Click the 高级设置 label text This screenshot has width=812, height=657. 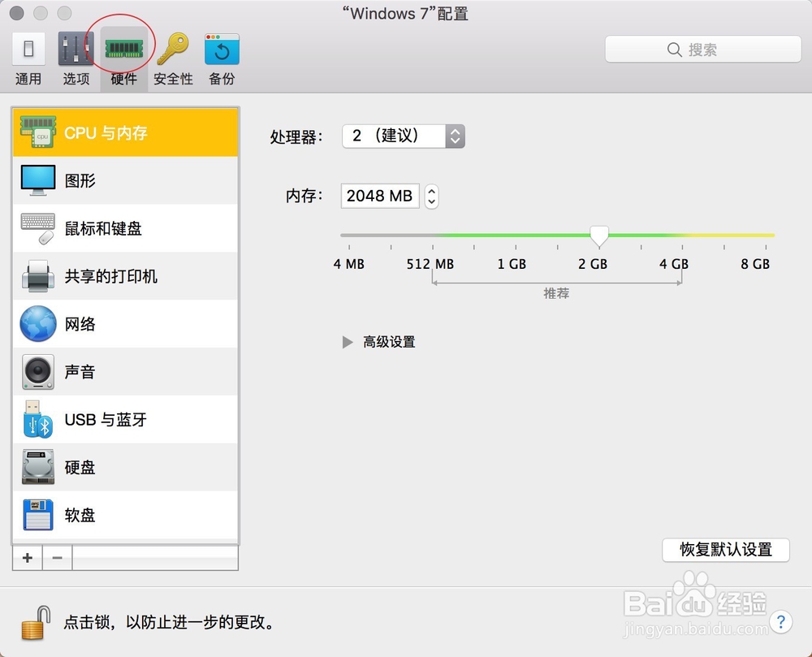[x=389, y=342]
